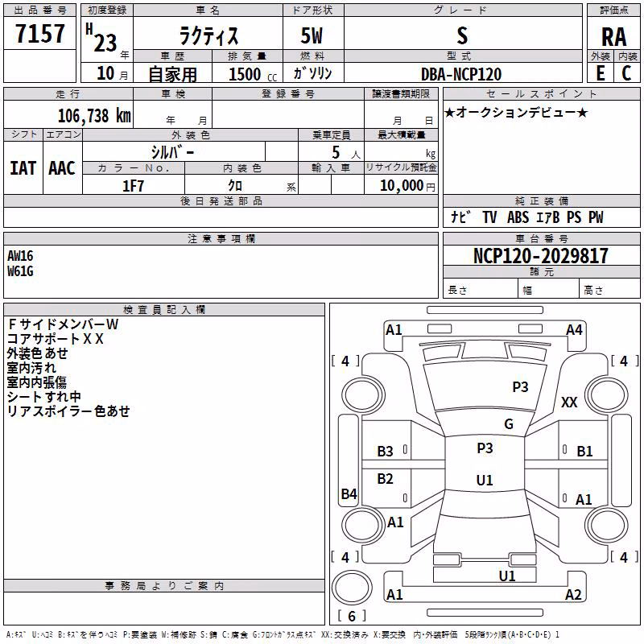Click the TV equipment entry
Viewport: 644px width, 644px height.
point(489,217)
